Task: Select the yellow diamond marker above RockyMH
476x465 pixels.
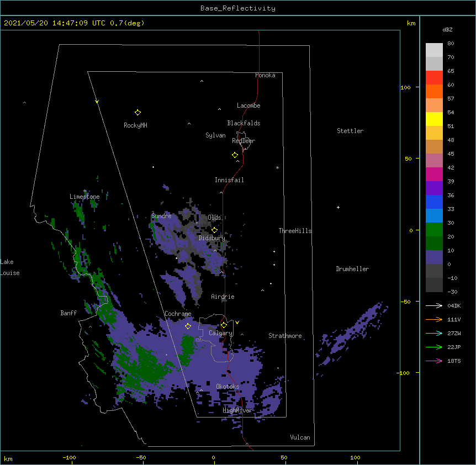Action: (x=137, y=113)
